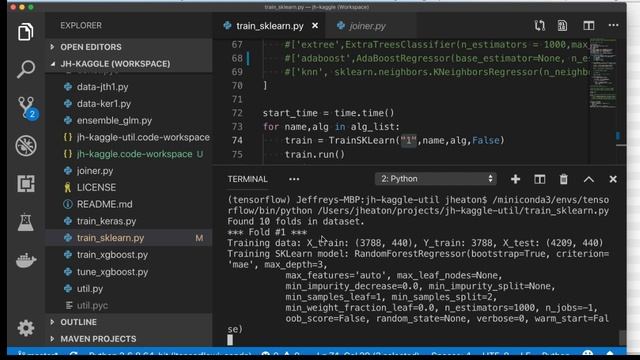Expand the OUTLINE section
This screenshot has width=640, height=360.
click(x=128, y=322)
